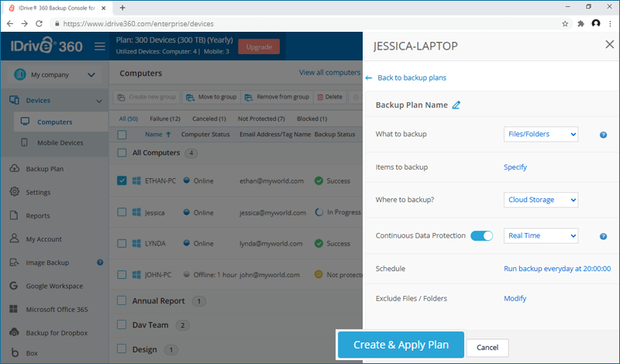620x364 pixels.
Task: Check the All Computers group checkbox
Action: click(x=122, y=153)
